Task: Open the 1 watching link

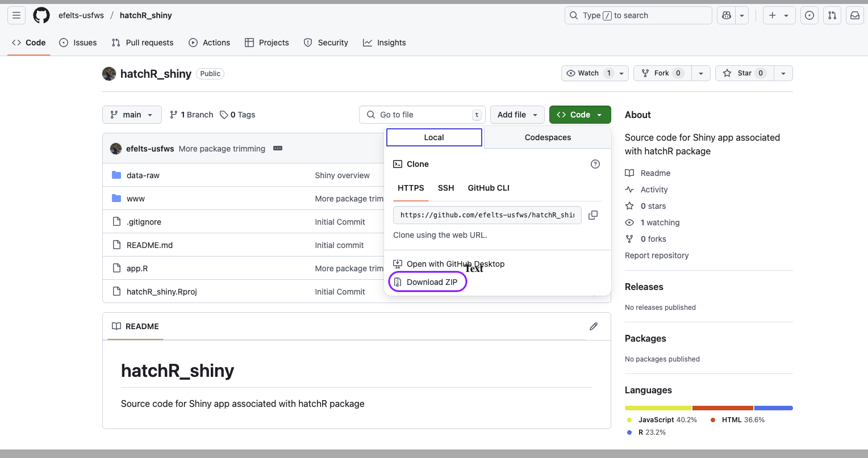Action: [x=652, y=222]
